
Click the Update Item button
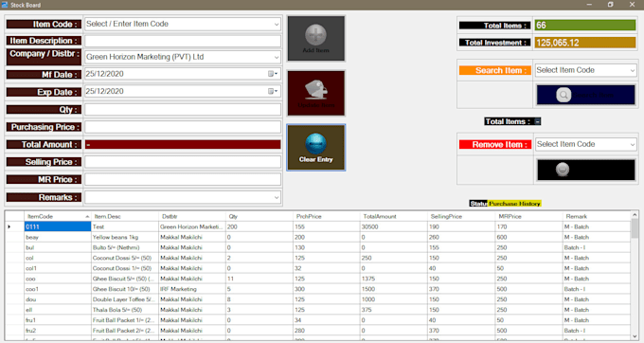pos(315,93)
